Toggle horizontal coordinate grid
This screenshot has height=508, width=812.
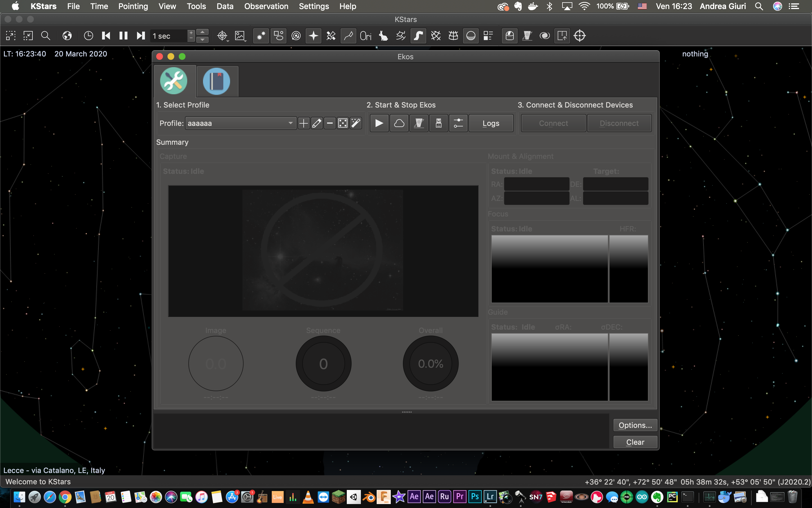(x=453, y=36)
